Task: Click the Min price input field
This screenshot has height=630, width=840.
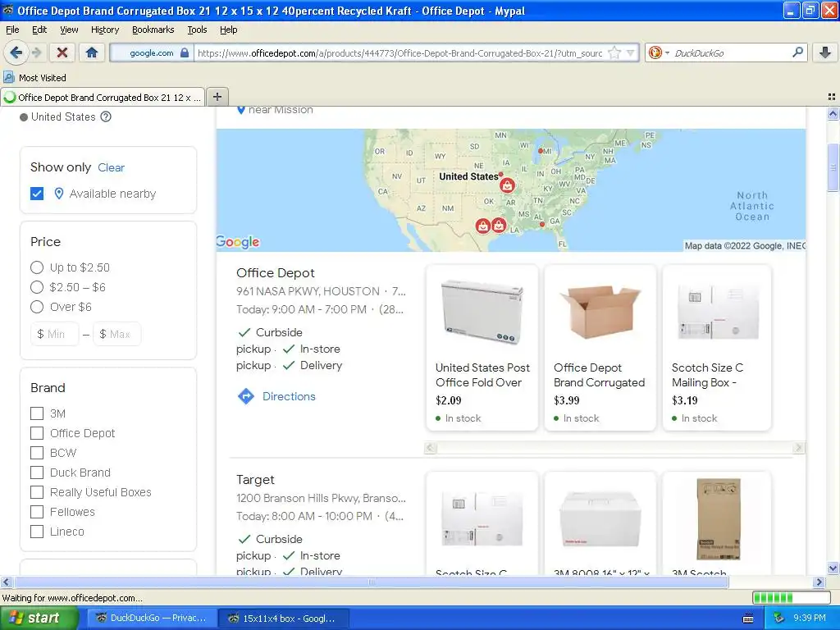Action: pyautogui.click(x=55, y=334)
